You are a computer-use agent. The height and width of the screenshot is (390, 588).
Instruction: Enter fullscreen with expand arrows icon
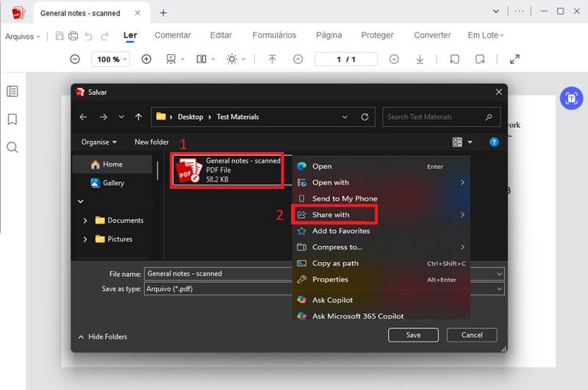click(x=515, y=59)
